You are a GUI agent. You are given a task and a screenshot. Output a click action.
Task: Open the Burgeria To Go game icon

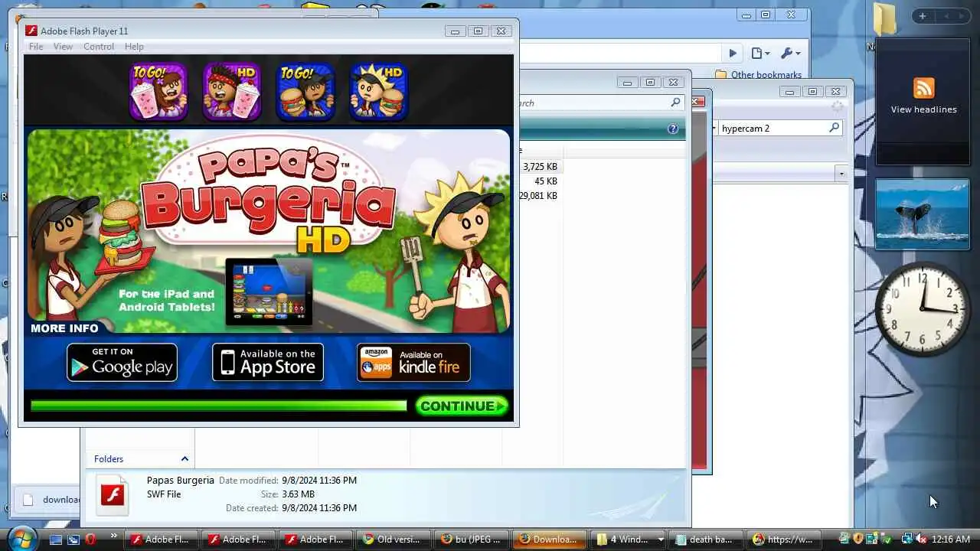(x=305, y=92)
